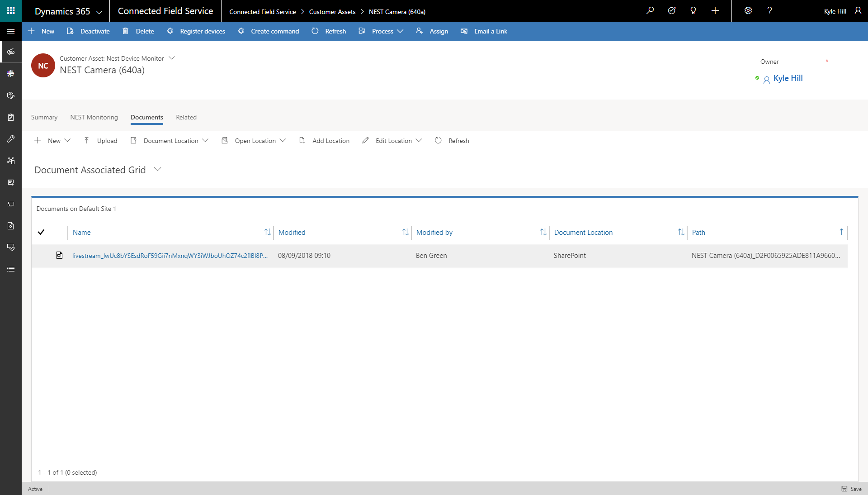868x495 pixels.
Task: Expand the Open Location dropdown
Action: 283,141
